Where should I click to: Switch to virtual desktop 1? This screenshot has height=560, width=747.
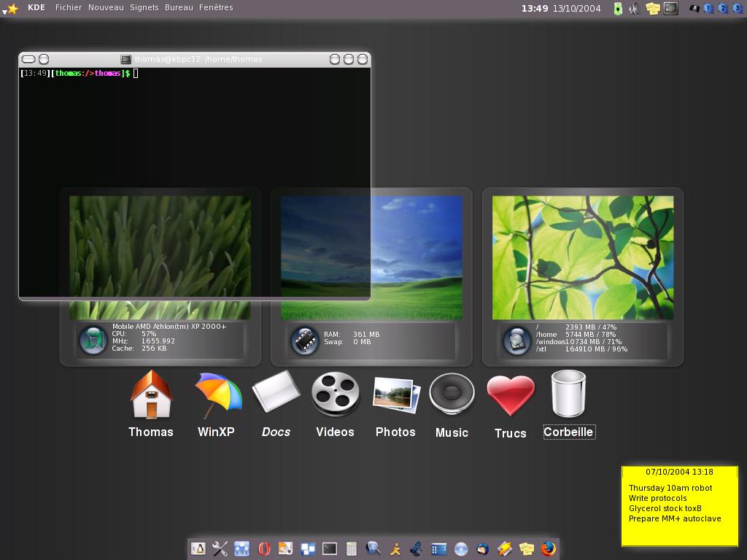coord(708,8)
